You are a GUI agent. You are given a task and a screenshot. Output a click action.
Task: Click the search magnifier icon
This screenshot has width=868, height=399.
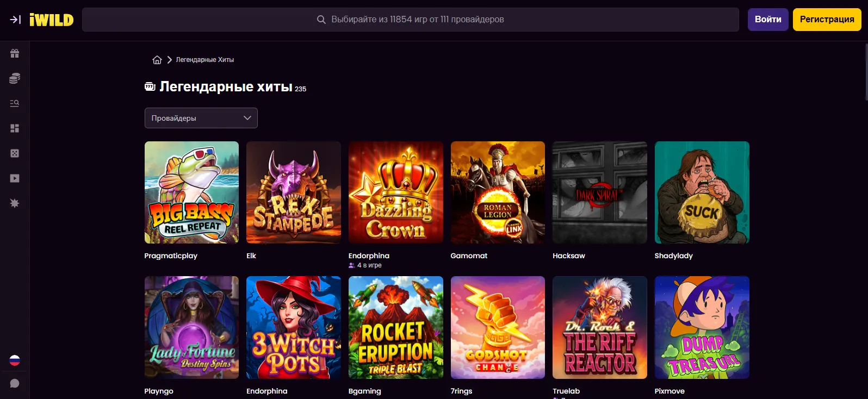[x=321, y=20]
